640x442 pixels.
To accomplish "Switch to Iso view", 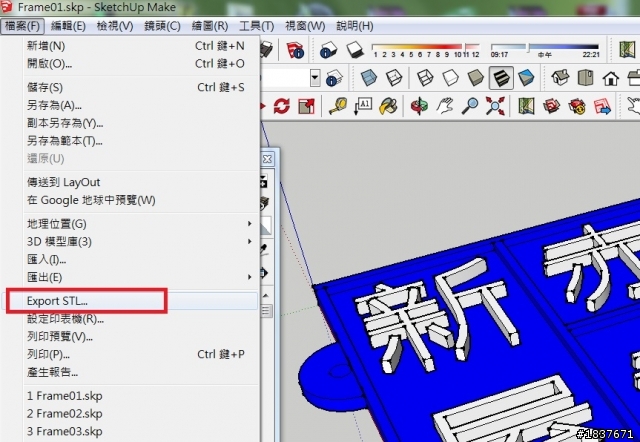I will pos(560,78).
